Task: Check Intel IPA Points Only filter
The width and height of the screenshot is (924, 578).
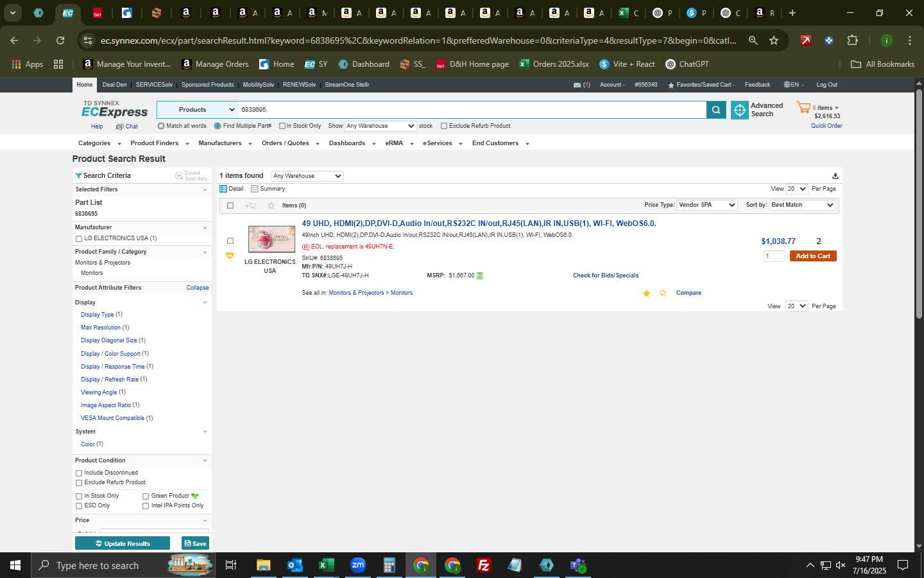Action: click(x=146, y=506)
